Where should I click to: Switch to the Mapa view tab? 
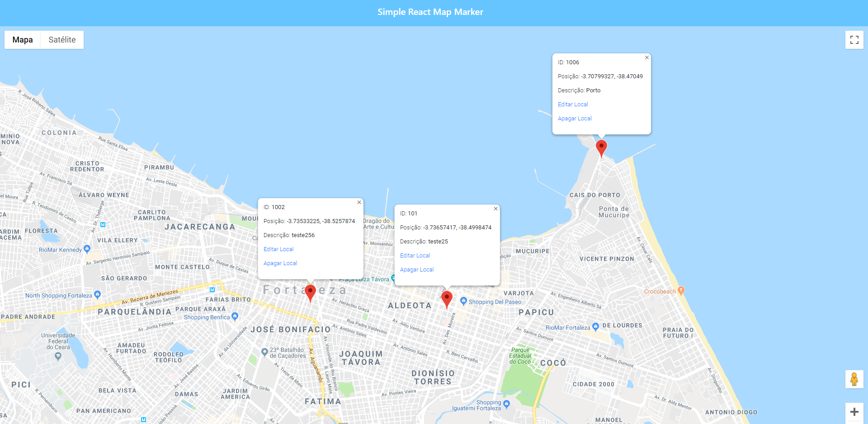coord(23,40)
